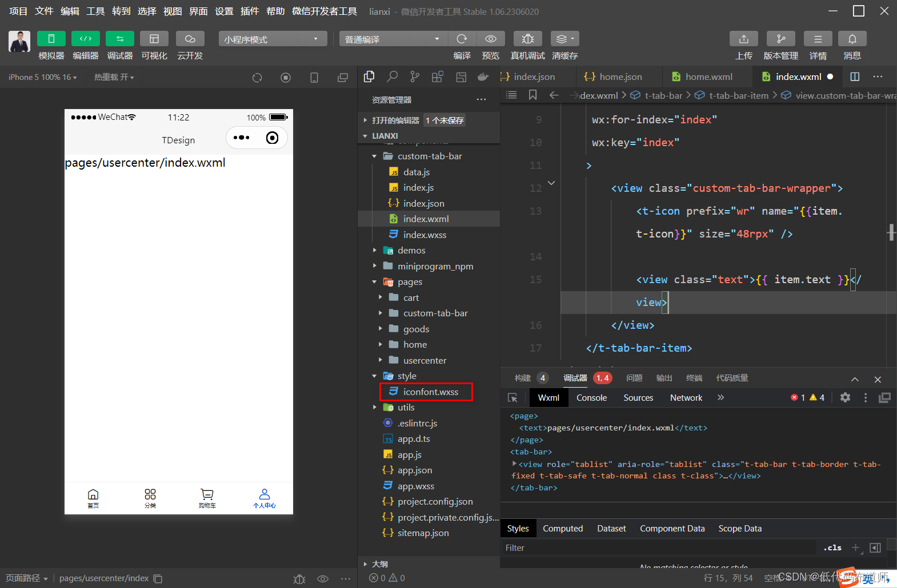Click the compile refresh icon
The height and width of the screenshot is (588, 897).
[x=462, y=39]
